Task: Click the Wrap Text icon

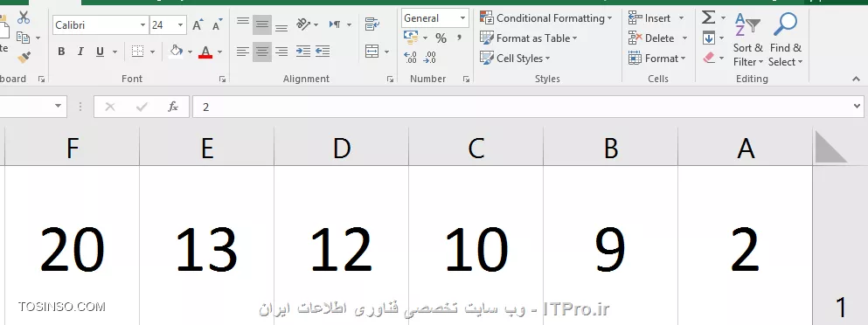Action: coord(372,24)
